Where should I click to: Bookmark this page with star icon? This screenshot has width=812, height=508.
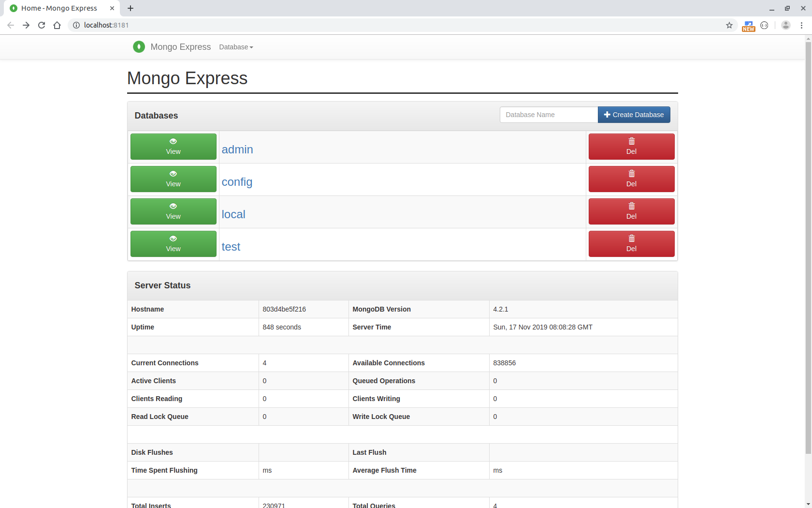point(729,25)
